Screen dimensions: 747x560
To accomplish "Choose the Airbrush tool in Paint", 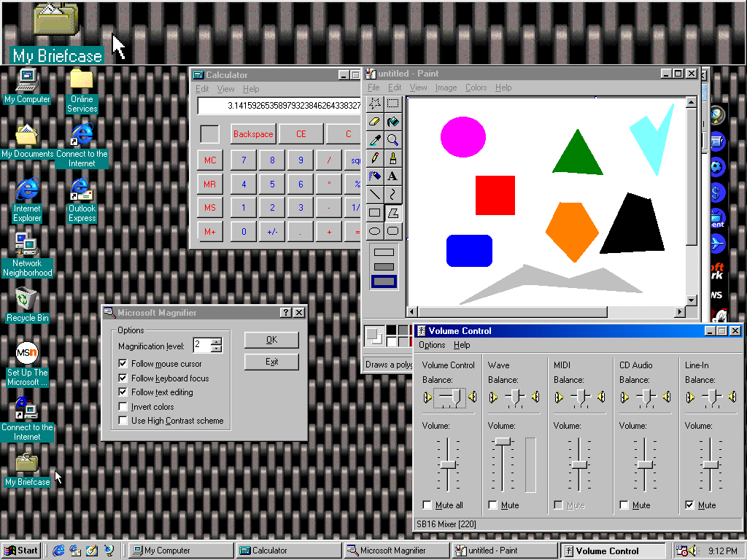I will 375,176.
